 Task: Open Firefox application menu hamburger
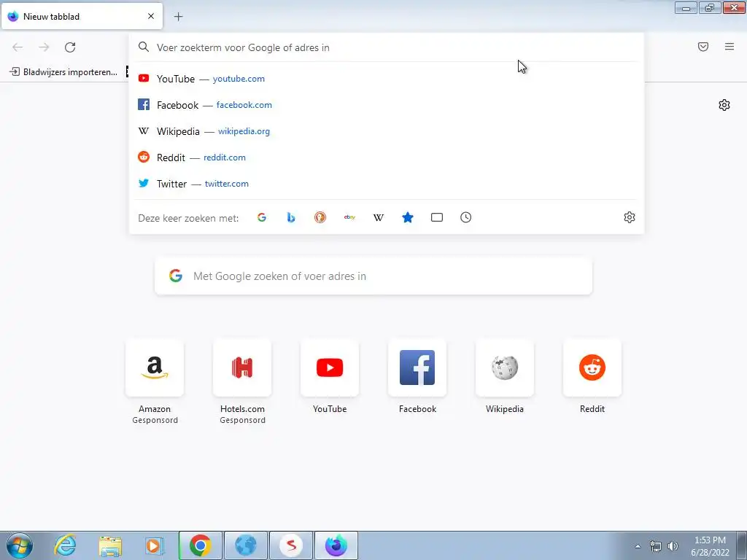coord(729,47)
